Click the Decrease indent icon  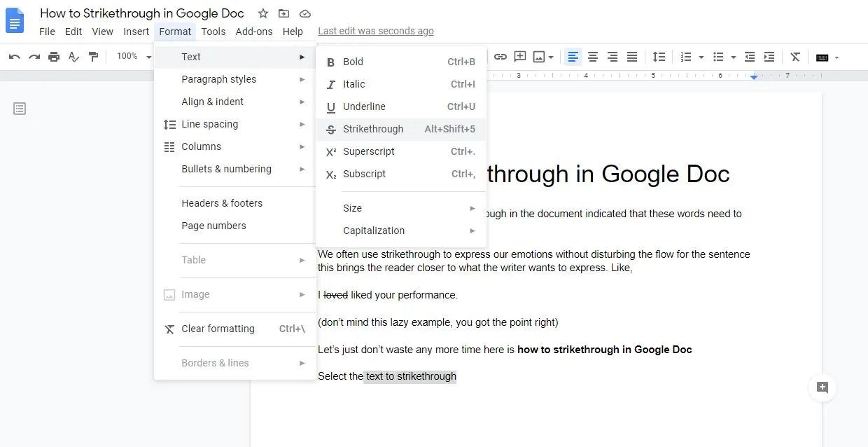[x=750, y=57]
